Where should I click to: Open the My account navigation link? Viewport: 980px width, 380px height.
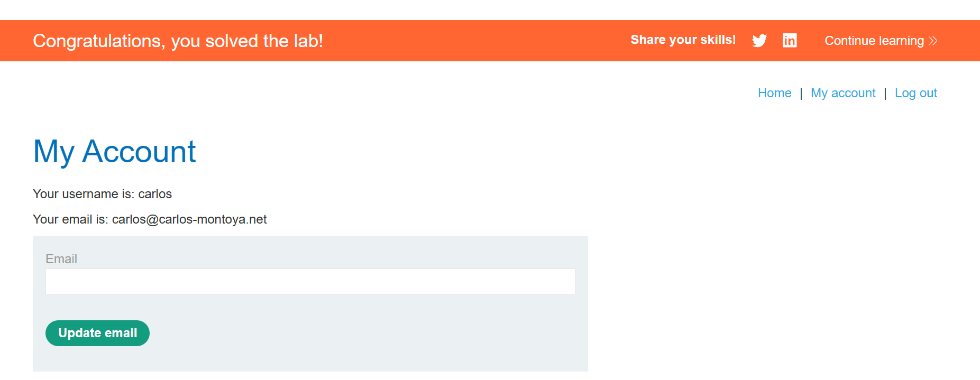(x=843, y=93)
